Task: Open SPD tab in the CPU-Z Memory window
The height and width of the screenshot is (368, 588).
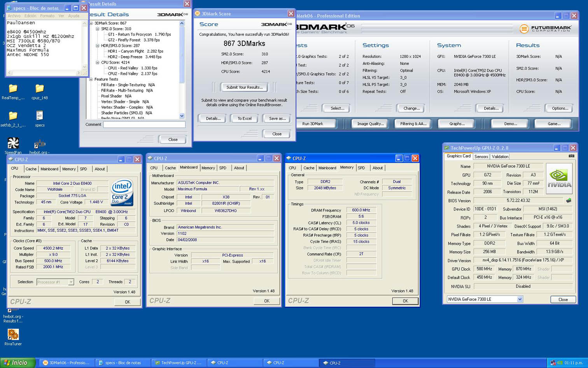Action: (x=361, y=168)
